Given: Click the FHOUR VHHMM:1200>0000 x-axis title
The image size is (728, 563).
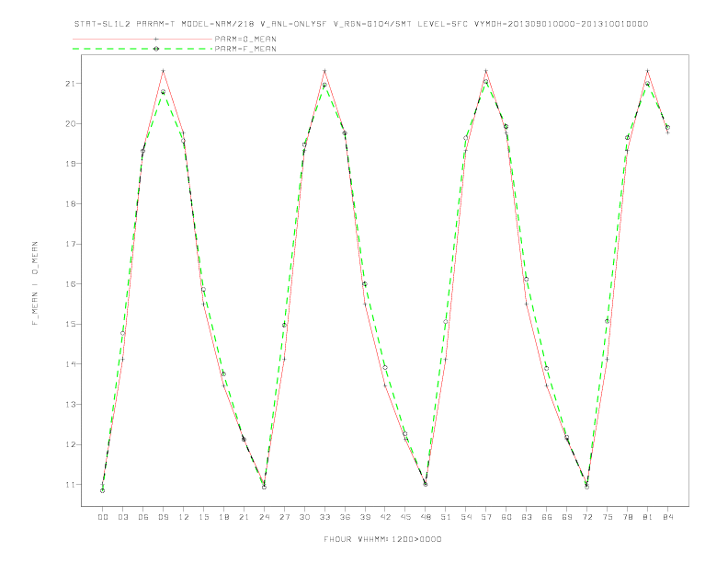Looking at the screenshot, I should (382, 539).
